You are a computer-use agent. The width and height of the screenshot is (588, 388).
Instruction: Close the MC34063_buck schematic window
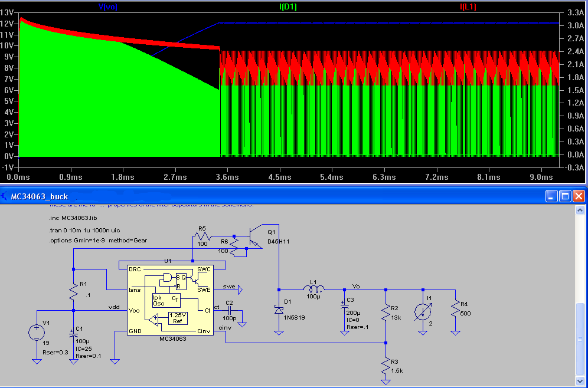579,196
